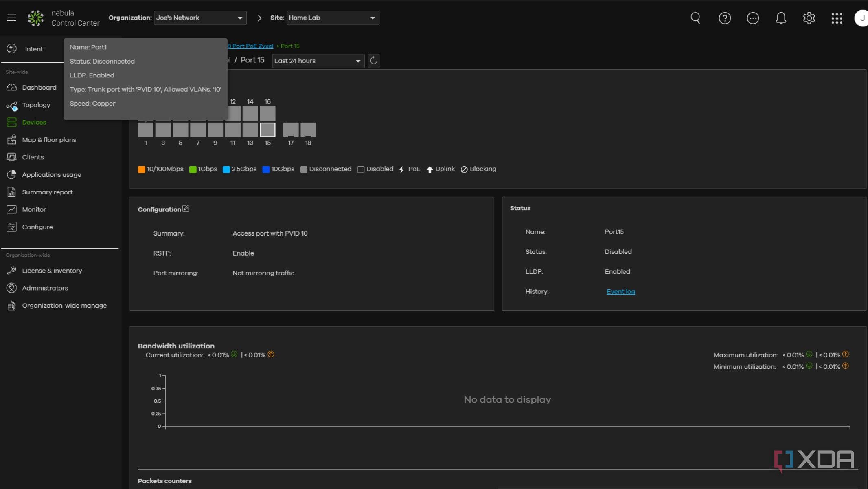Go to Topology in the sidebar
The image size is (868, 489).
point(36,105)
